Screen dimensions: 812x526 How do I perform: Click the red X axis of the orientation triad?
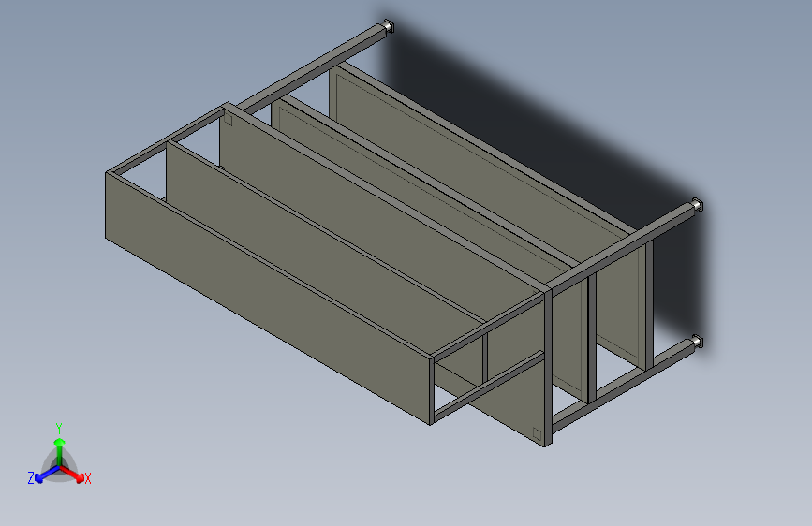coord(71,474)
